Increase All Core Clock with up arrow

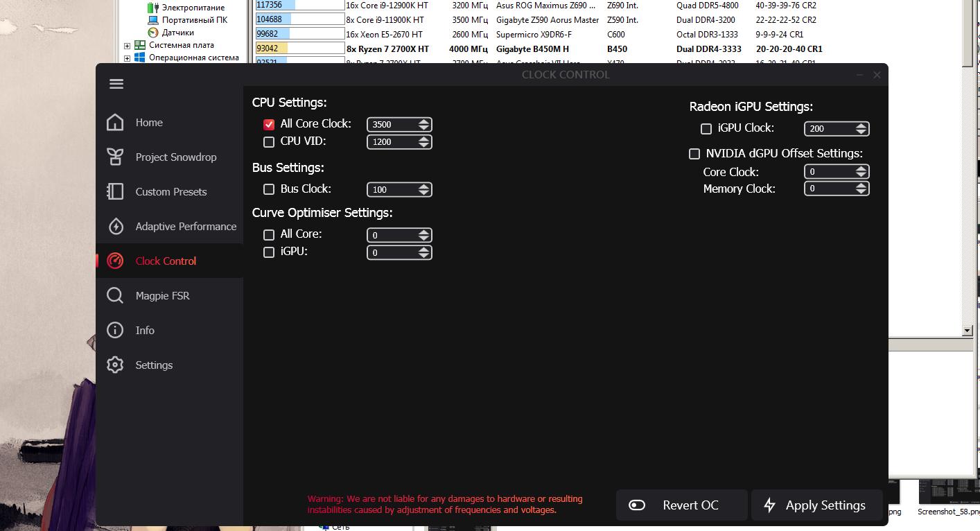pos(423,121)
